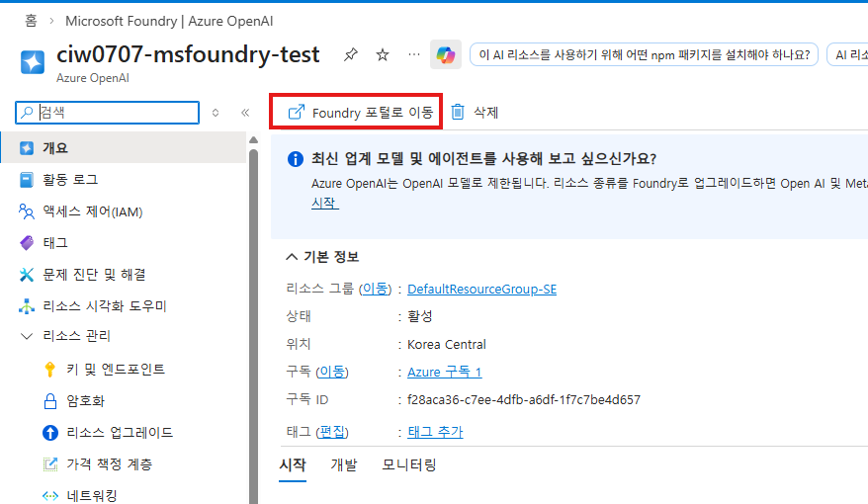Click the 검색 sidebar search field
Screen dimensions: 868x504
pyautogui.click(x=114, y=113)
